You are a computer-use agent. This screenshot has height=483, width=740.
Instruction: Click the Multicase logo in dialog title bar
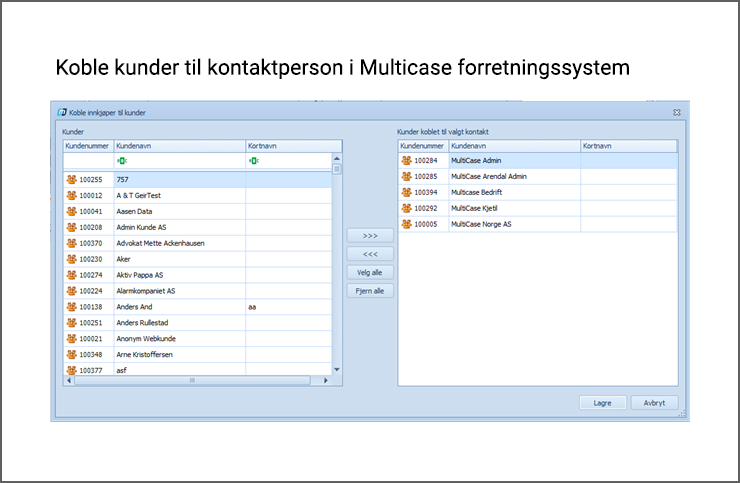click(62, 112)
